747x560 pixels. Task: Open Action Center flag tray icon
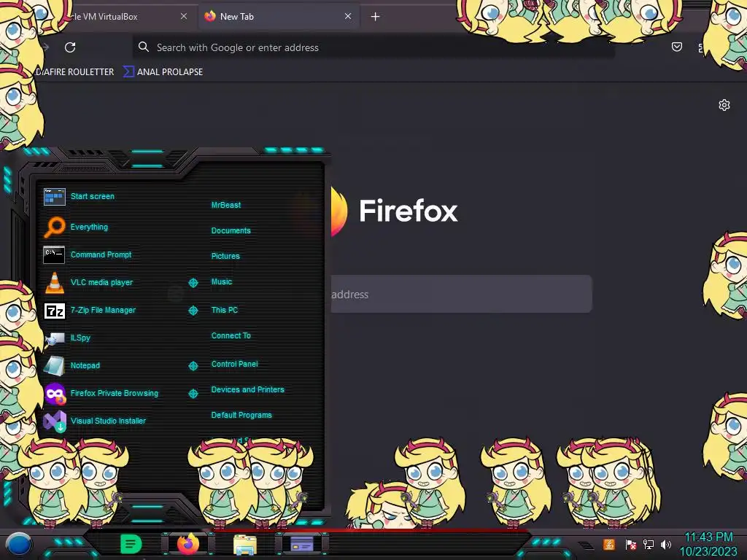[x=630, y=544]
